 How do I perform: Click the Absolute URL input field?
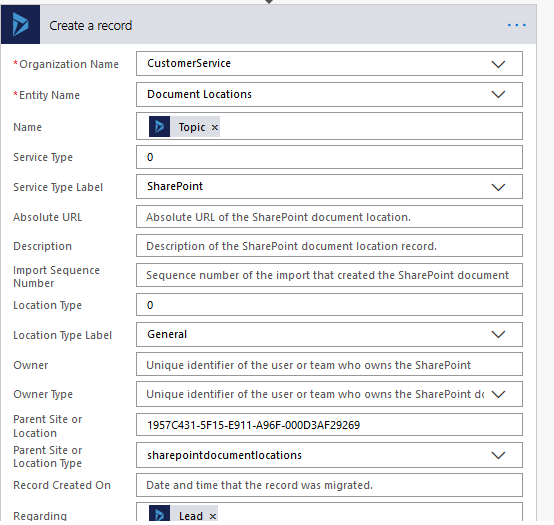click(329, 217)
